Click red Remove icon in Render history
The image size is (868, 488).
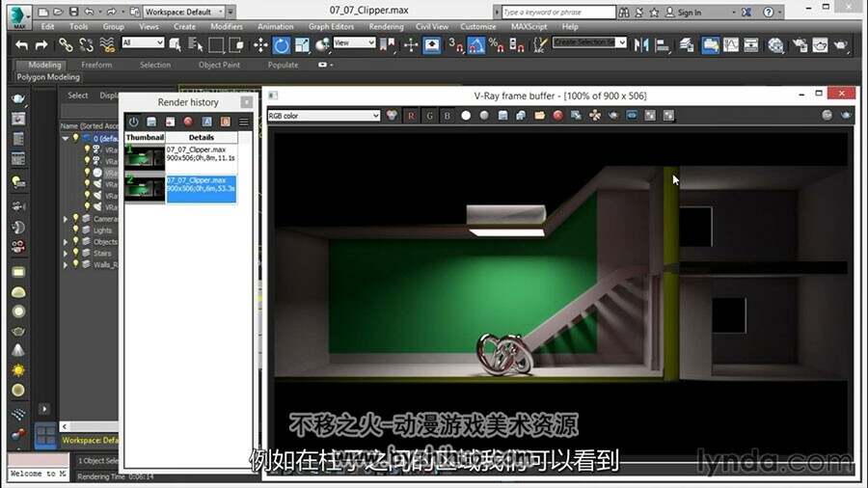click(x=188, y=122)
